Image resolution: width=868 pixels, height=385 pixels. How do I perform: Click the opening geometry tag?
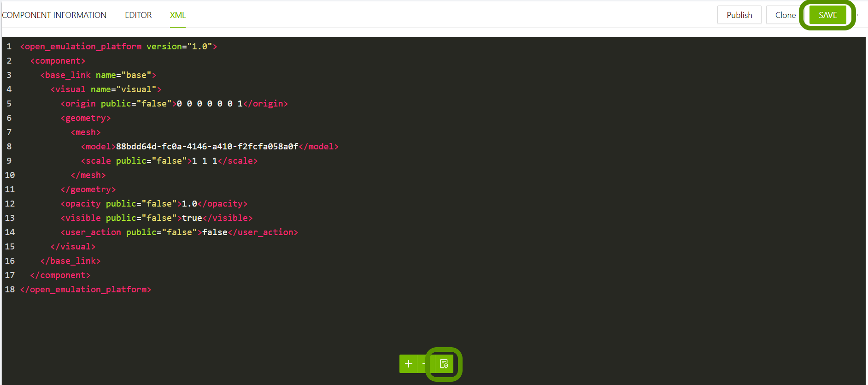click(x=86, y=118)
